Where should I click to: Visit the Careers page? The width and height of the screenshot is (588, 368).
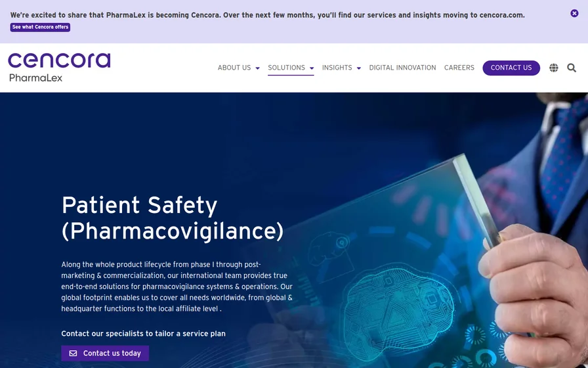[459, 68]
